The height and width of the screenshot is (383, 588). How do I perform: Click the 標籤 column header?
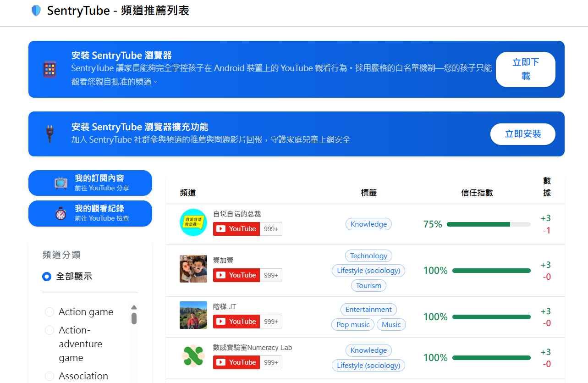[368, 193]
